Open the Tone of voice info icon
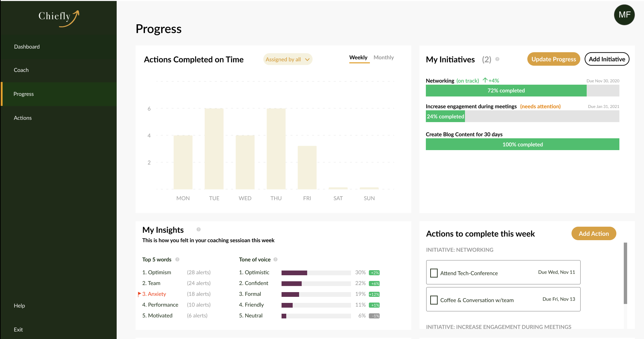The width and height of the screenshot is (644, 339). [275, 259]
